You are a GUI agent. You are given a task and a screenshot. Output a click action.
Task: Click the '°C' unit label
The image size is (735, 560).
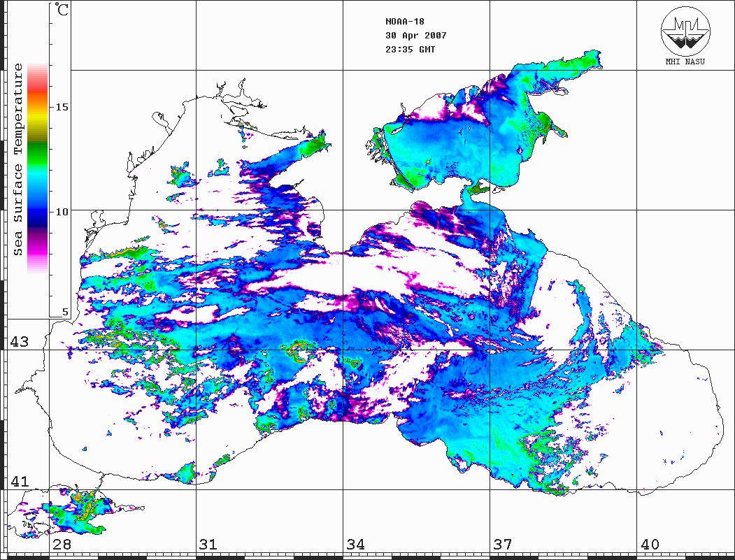pyautogui.click(x=61, y=9)
